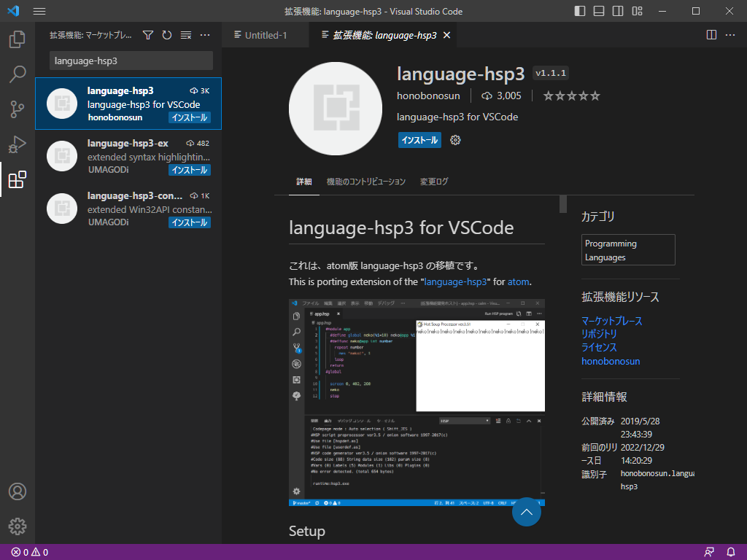
Task: Open the マーケットプレース resource link
Action: (611, 320)
